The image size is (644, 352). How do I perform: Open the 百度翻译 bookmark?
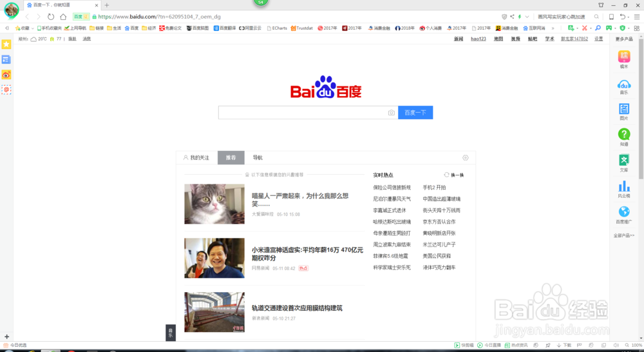225,28
